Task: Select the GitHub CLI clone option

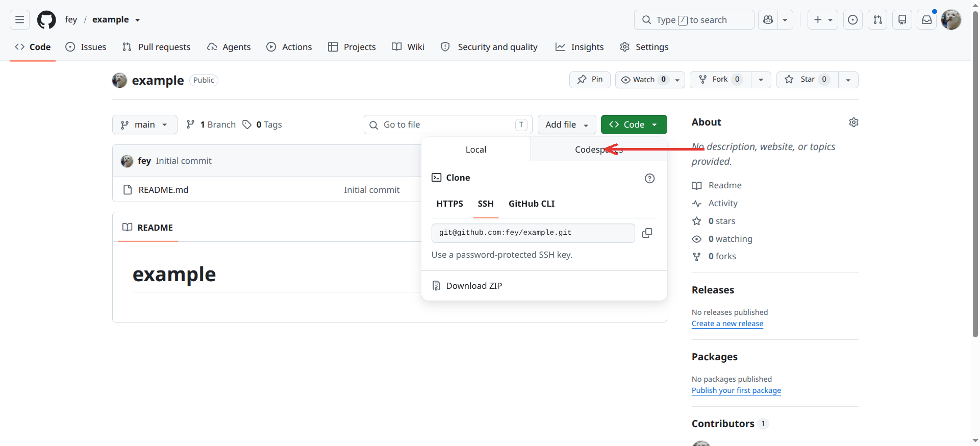Action: coord(532,204)
